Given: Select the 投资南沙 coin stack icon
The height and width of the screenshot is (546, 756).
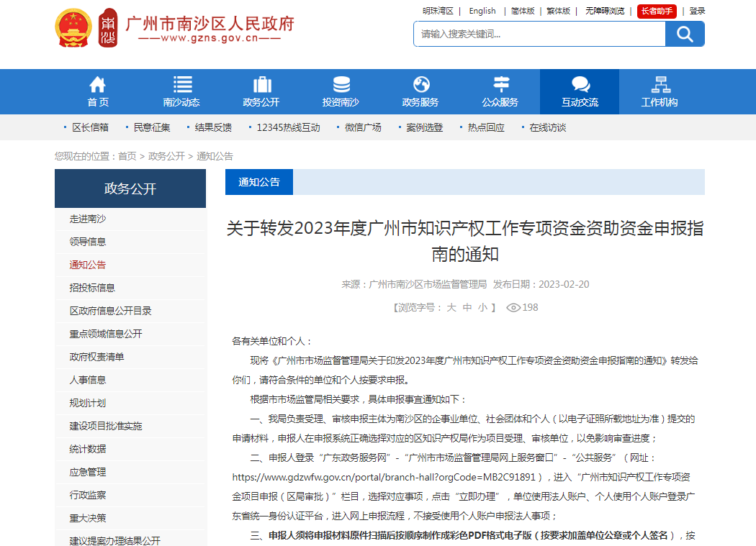Looking at the screenshot, I should (x=341, y=85).
